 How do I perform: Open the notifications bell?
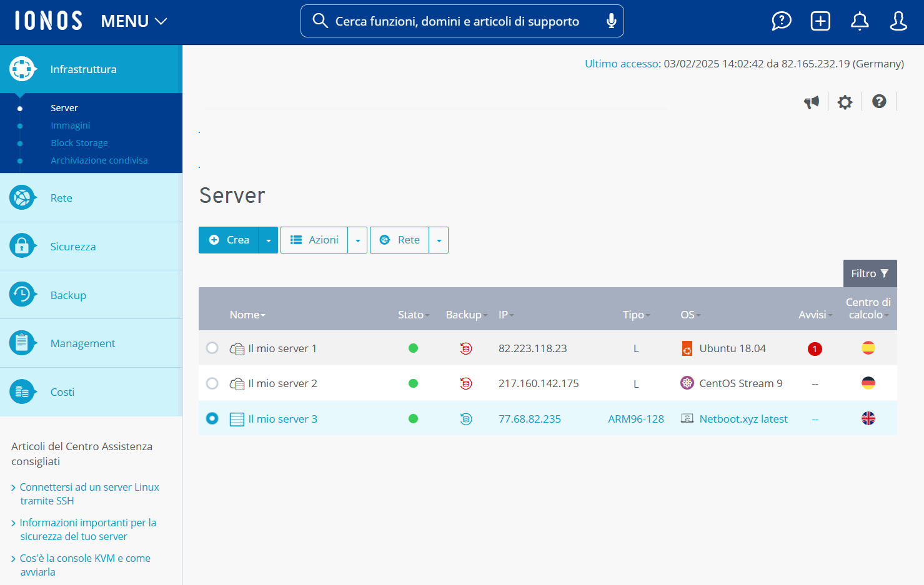click(x=860, y=21)
